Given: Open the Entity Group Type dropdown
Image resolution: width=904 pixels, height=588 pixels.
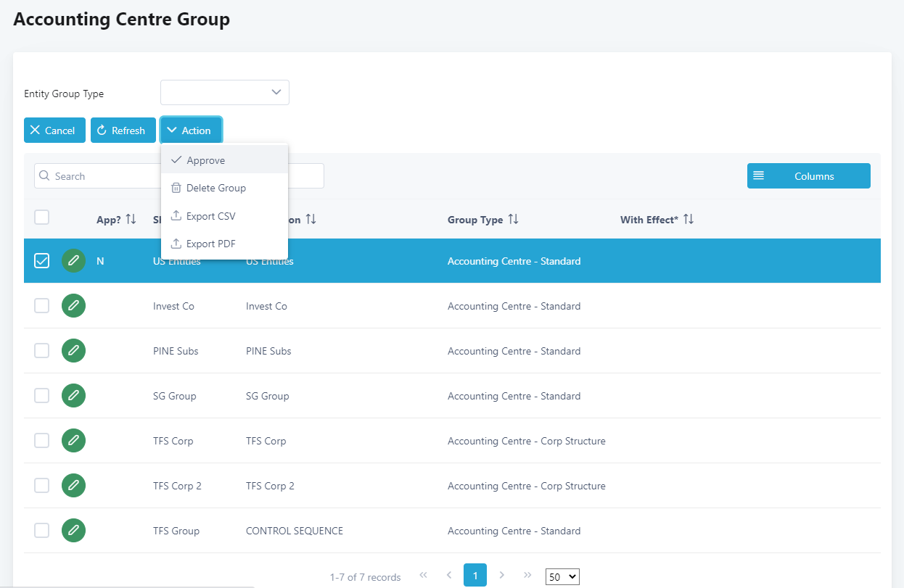Looking at the screenshot, I should (x=225, y=93).
